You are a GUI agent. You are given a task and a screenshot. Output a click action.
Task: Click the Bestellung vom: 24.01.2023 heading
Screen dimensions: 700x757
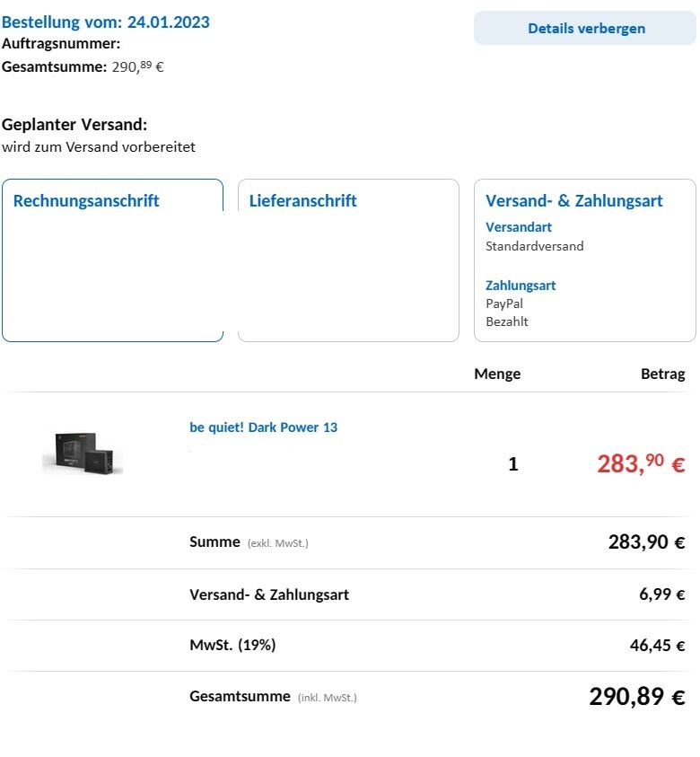[x=106, y=22]
